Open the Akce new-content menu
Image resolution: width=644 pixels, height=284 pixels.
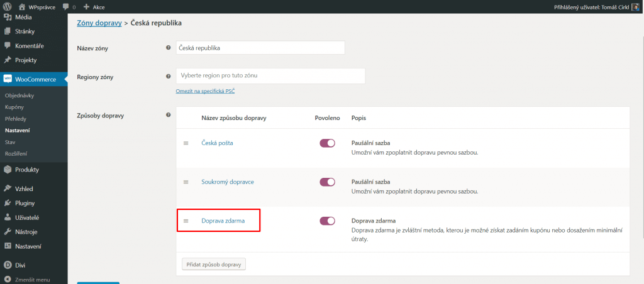(94, 7)
